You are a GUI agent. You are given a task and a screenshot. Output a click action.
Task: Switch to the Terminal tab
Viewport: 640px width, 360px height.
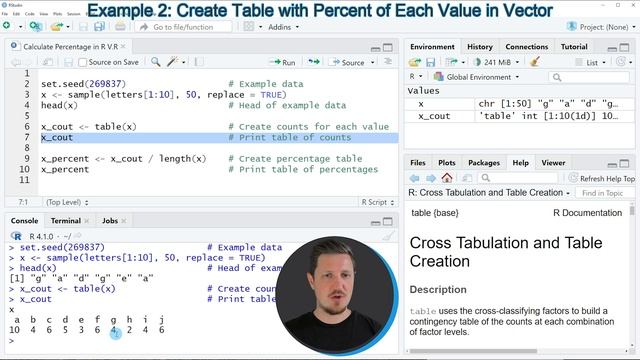[x=65, y=220]
